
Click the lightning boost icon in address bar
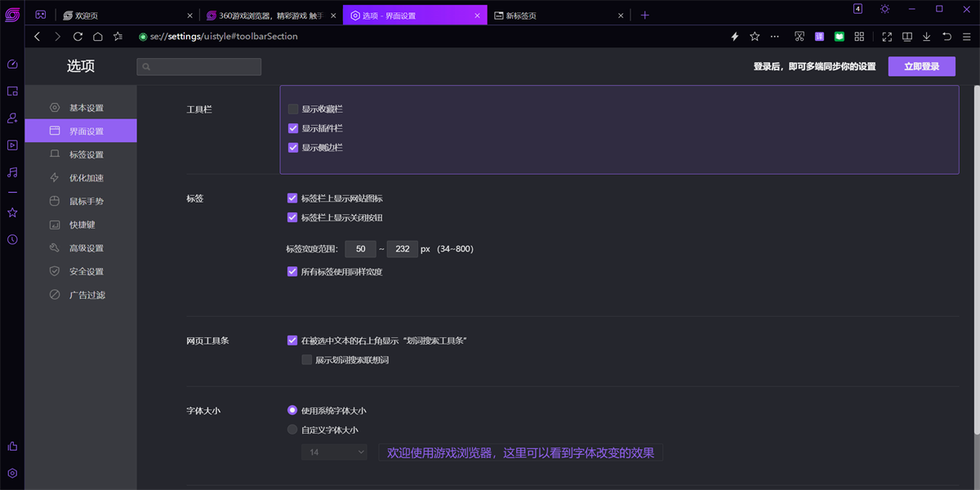(x=734, y=36)
